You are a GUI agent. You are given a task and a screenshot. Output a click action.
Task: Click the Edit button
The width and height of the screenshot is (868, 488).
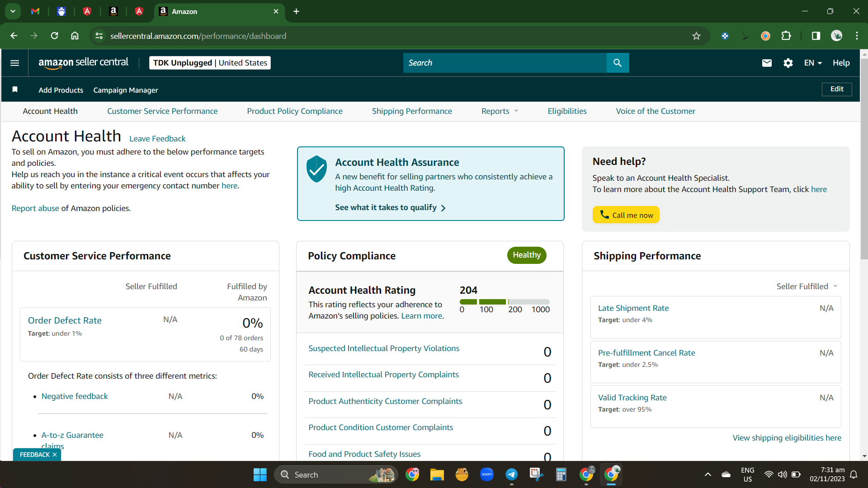click(x=837, y=89)
